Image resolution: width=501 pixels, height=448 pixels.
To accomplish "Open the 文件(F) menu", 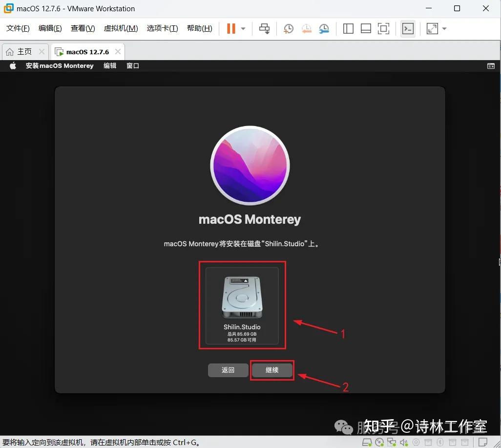I will pos(18,28).
